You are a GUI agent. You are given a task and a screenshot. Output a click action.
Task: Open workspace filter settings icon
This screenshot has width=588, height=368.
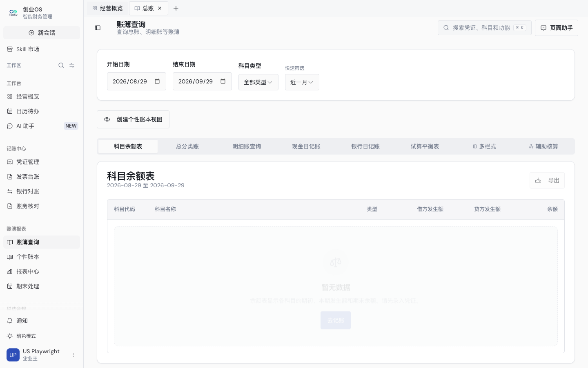tap(72, 65)
